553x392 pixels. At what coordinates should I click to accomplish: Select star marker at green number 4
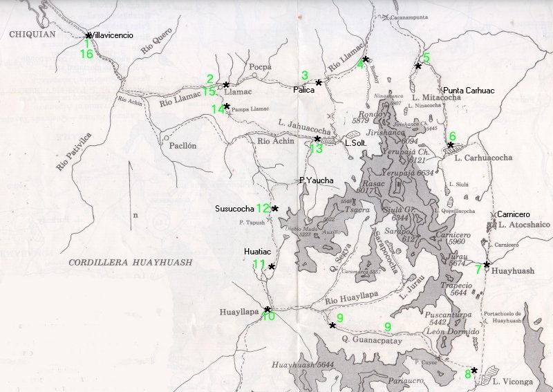click(x=366, y=59)
